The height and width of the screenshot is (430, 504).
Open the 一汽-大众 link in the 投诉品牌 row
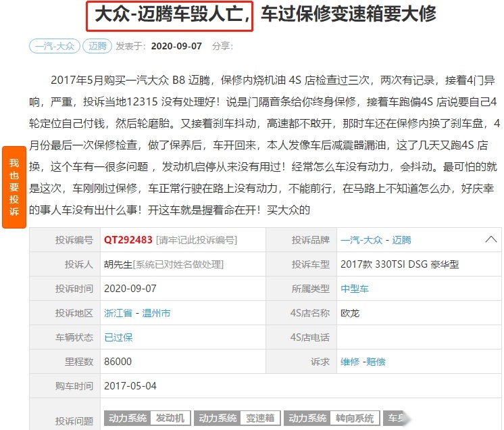(x=361, y=240)
